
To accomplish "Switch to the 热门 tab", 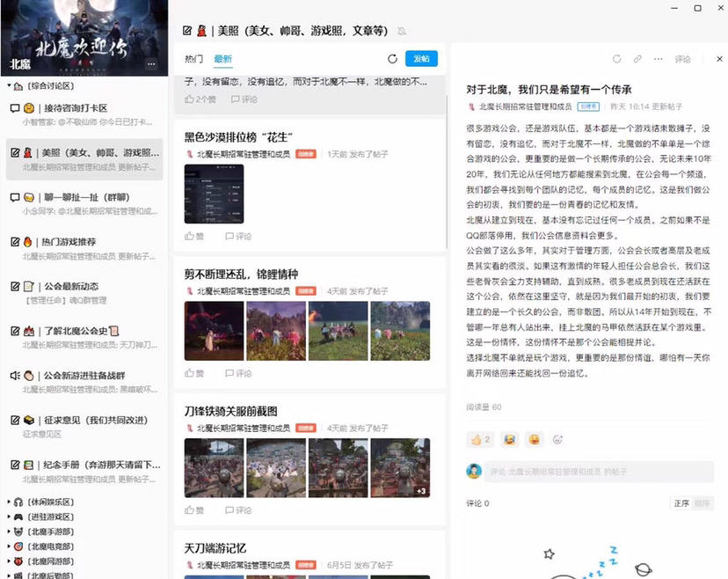I will pos(193,59).
